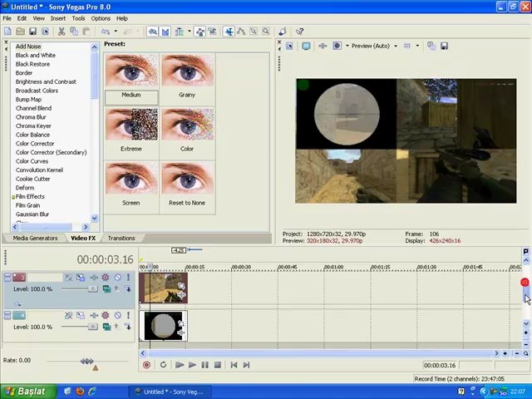The height and width of the screenshot is (399, 532).
Task: Open Video Output FX in preview toolbar
Action: 323,46
